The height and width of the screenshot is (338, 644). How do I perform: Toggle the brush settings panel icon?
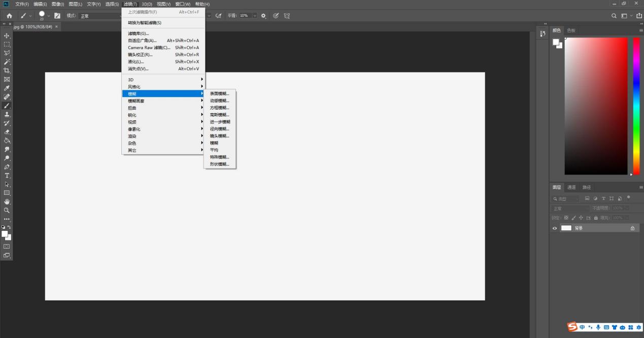pyautogui.click(x=57, y=16)
